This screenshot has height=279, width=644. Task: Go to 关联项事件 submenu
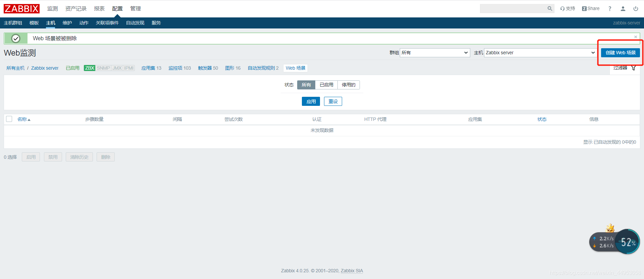[x=107, y=23]
